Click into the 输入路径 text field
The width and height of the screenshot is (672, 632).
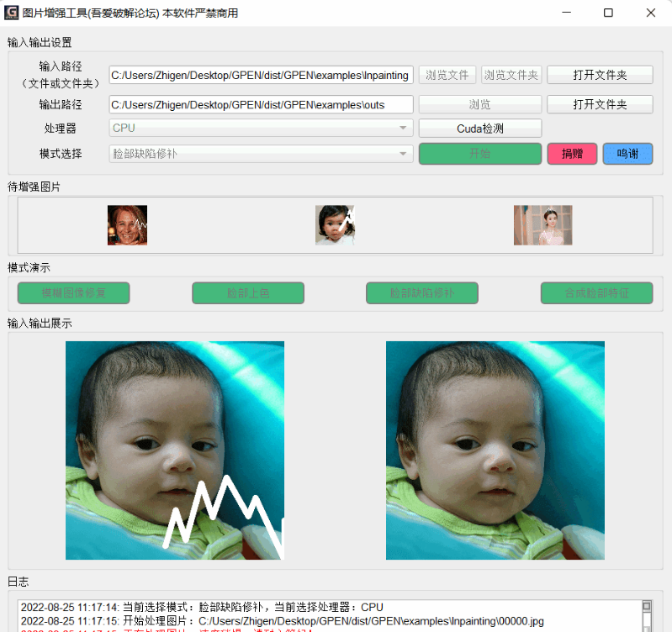pyautogui.click(x=261, y=75)
